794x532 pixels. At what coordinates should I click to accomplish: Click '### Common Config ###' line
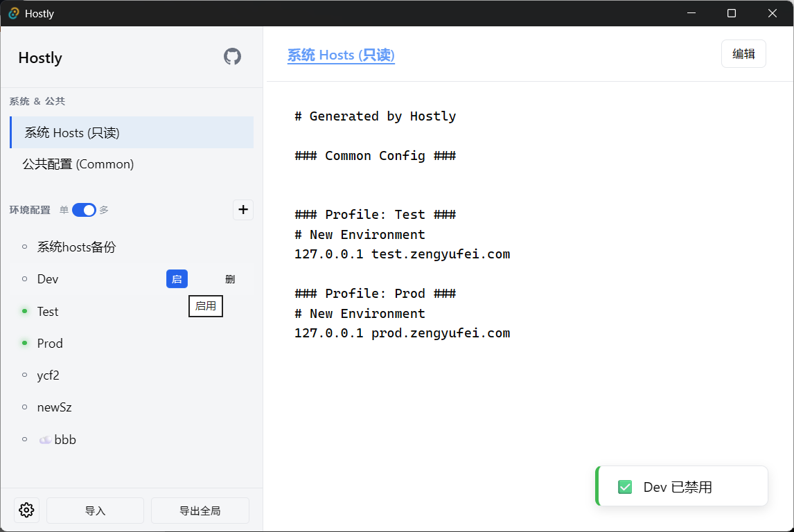pyautogui.click(x=376, y=156)
